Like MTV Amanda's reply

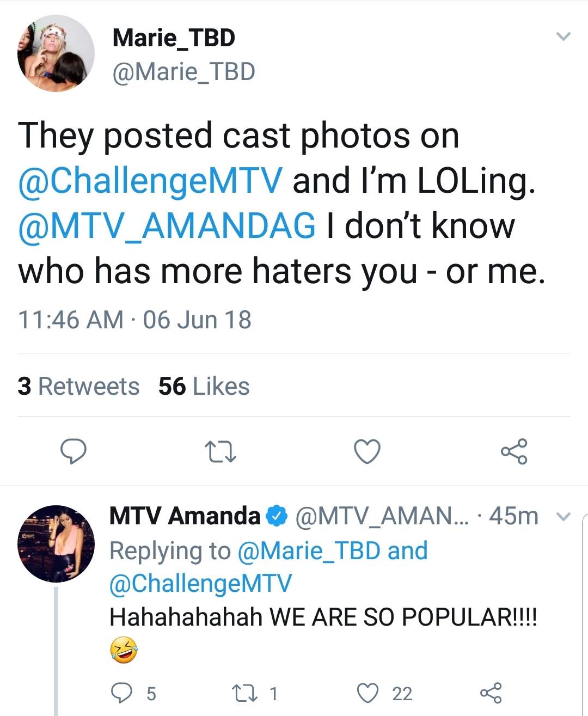point(367,693)
